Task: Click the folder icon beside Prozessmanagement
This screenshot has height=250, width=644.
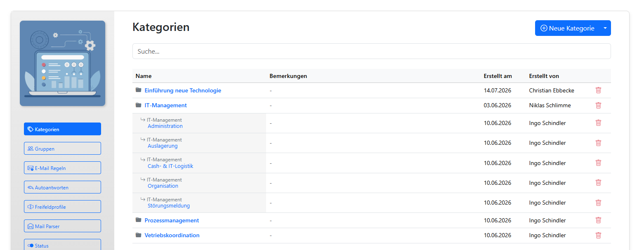Action: point(139,220)
